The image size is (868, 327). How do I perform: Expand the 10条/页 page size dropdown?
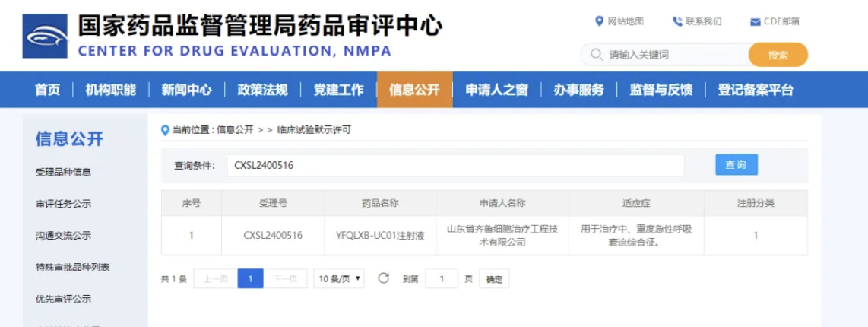click(x=339, y=279)
